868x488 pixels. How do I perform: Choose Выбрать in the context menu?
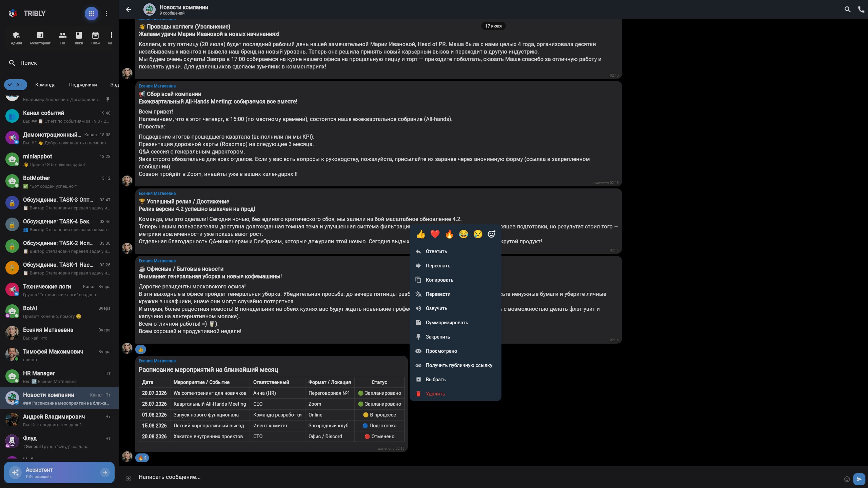(455, 380)
